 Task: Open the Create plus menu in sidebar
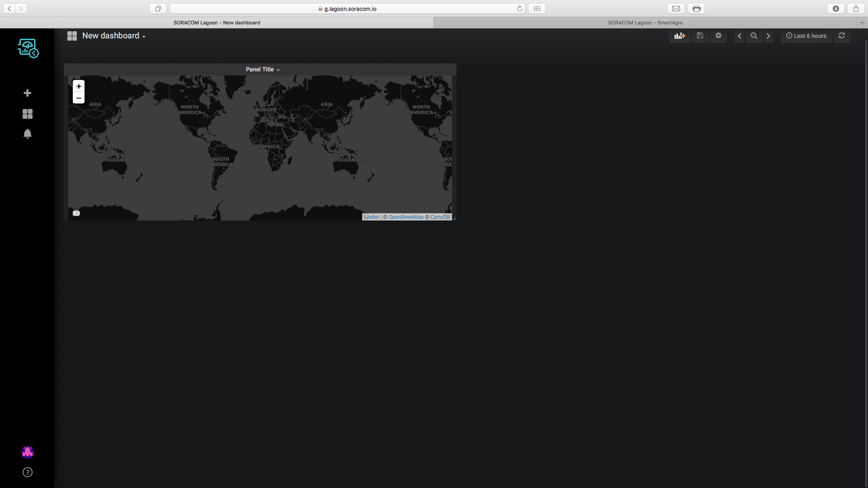click(28, 93)
